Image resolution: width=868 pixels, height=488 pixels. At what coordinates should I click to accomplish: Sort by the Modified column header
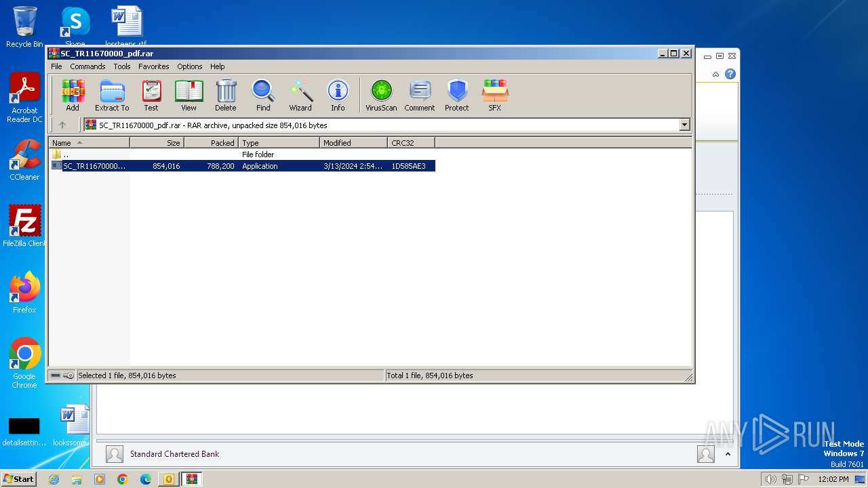coord(353,142)
